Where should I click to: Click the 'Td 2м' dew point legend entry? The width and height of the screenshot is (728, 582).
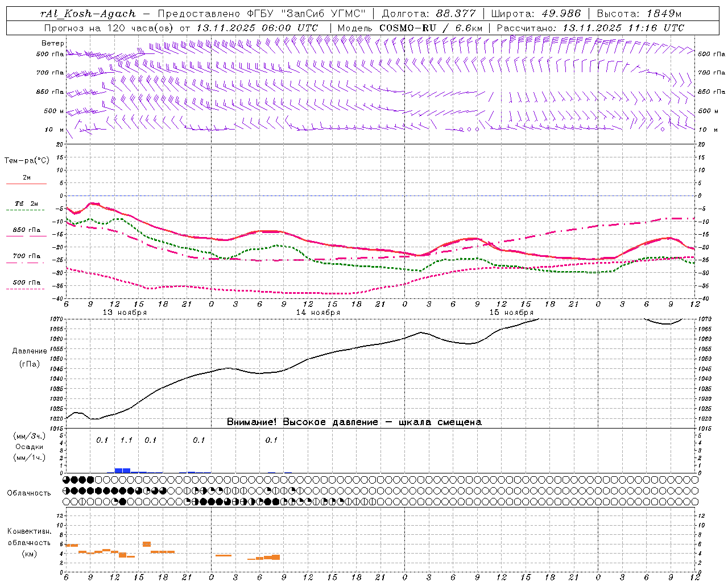point(27,203)
